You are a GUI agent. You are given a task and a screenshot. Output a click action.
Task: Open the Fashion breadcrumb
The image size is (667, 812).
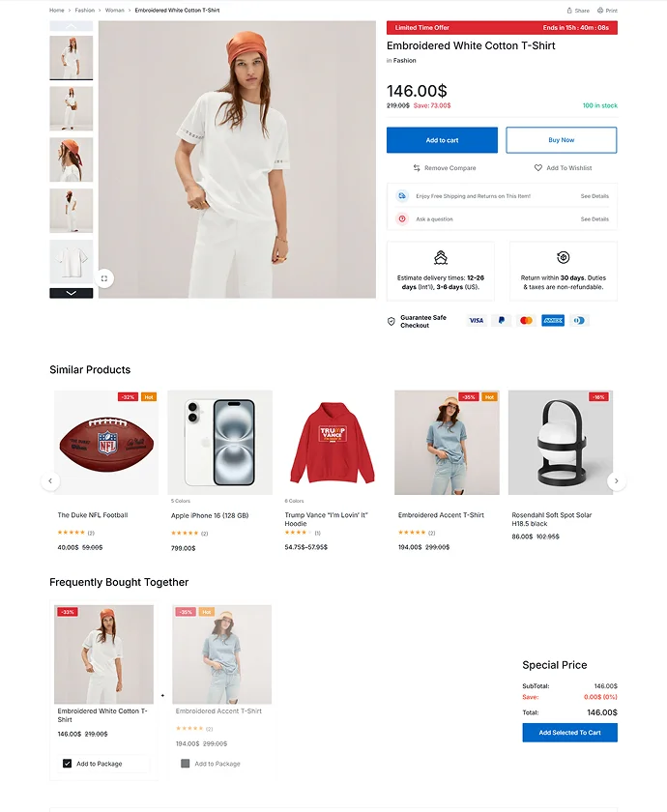point(84,11)
